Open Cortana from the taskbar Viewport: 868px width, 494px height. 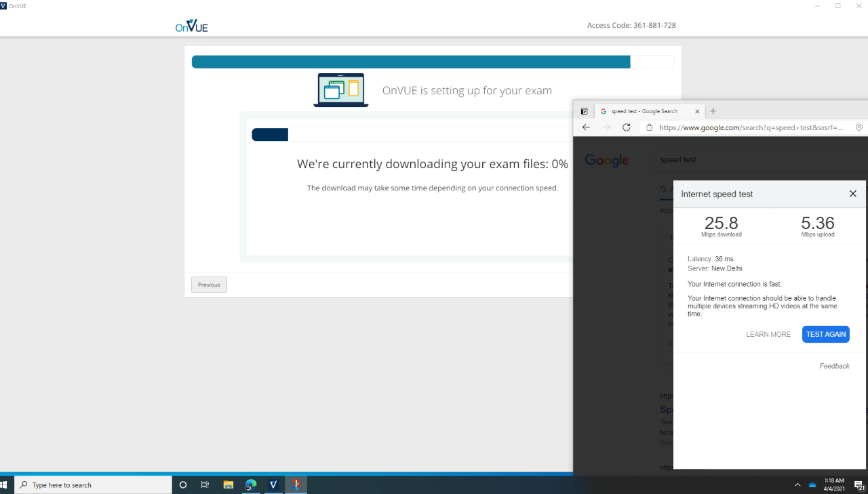pyautogui.click(x=183, y=485)
